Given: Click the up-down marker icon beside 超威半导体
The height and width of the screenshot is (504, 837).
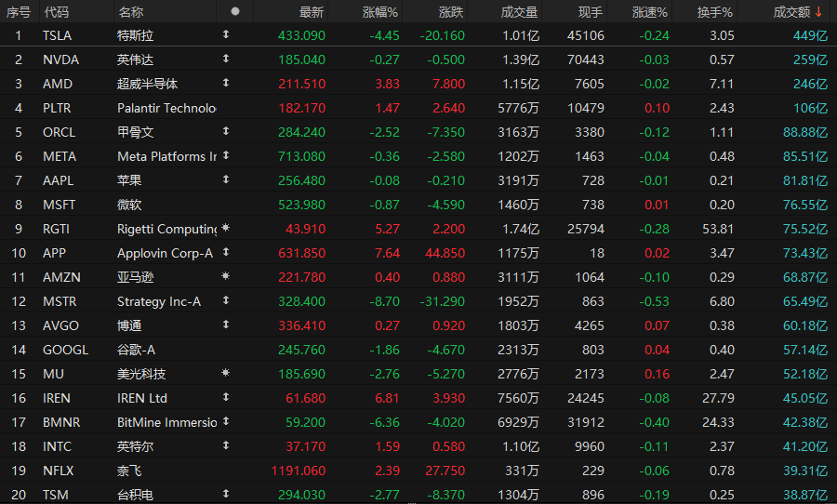Looking at the screenshot, I should (226, 83).
